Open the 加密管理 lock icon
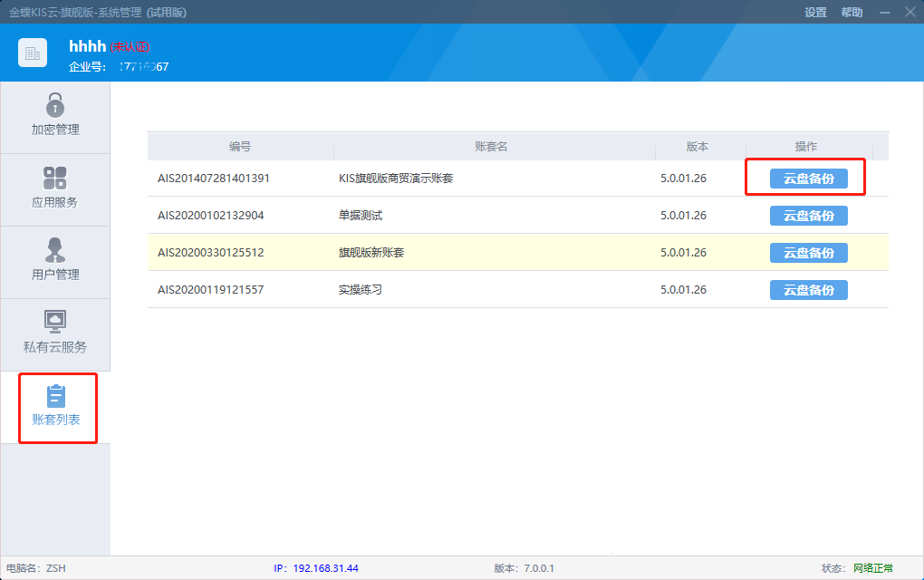This screenshot has width=924, height=580. coord(54,106)
